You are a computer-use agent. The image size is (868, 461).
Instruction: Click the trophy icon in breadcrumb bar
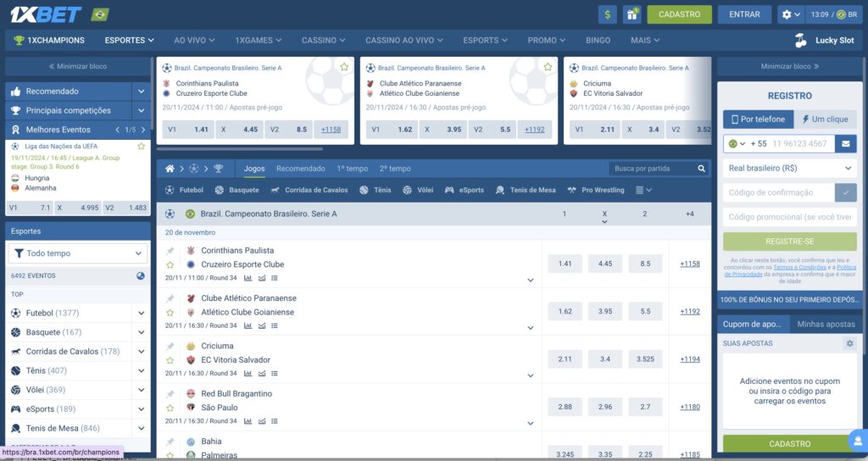click(219, 169)
